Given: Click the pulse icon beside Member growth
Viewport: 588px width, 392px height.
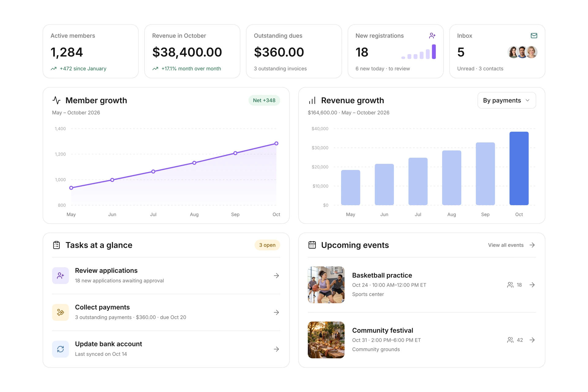Looking at the screenshot, I should tap(56, 100).
